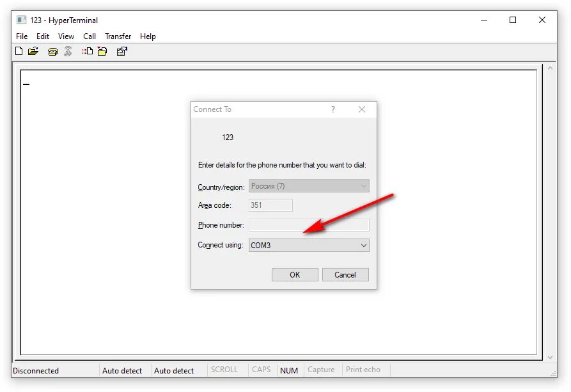Viewport: 571px width, 392px height.
Task: Click the scroll down arrow of terminal
Action: (x=550, y=357)
